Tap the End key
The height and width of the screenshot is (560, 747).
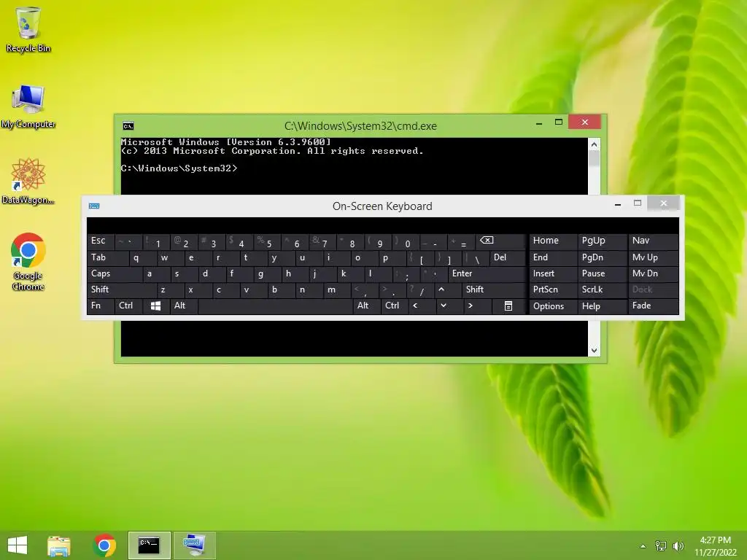pyautogui.click(x=553, y=257)
